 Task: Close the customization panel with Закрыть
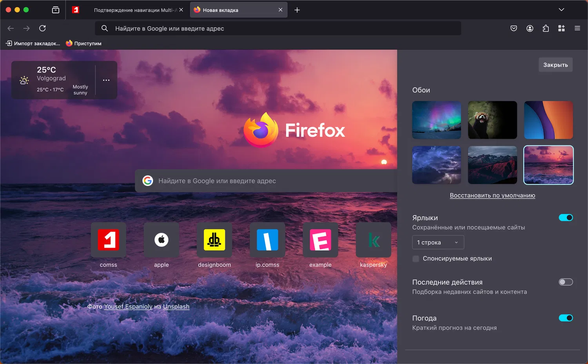click(555, 65)
